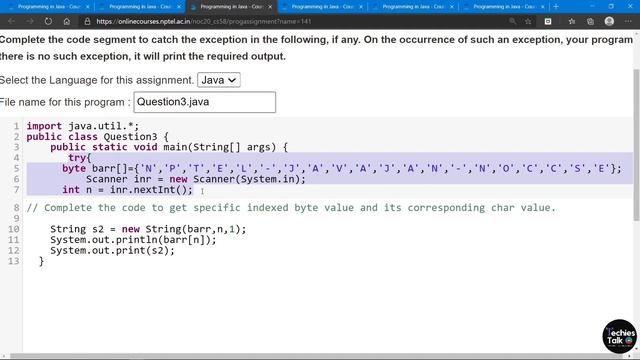Click the 'import java.util.*;' code line
Image resolution: width=640 pixels, height=360 pixels.
[x=82, y=126]
